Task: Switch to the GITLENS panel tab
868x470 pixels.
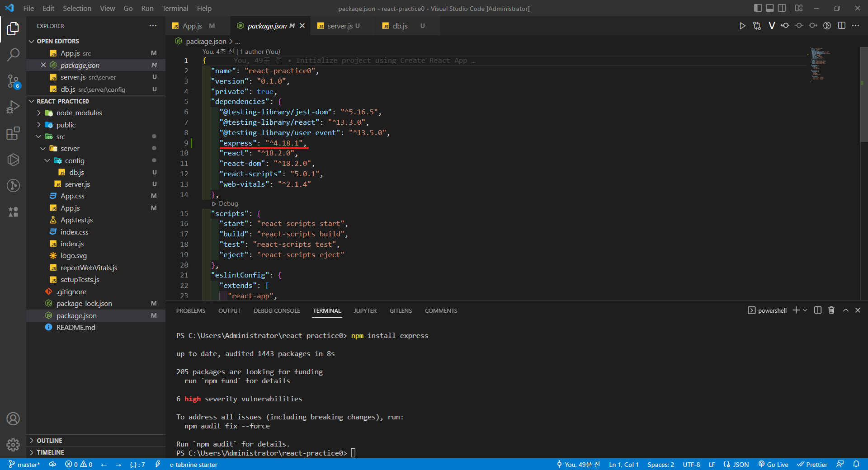Action: click(x=401, y=310)
